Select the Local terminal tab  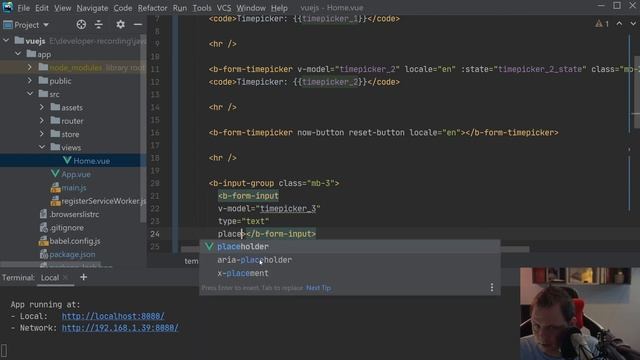tap(50, 278)
